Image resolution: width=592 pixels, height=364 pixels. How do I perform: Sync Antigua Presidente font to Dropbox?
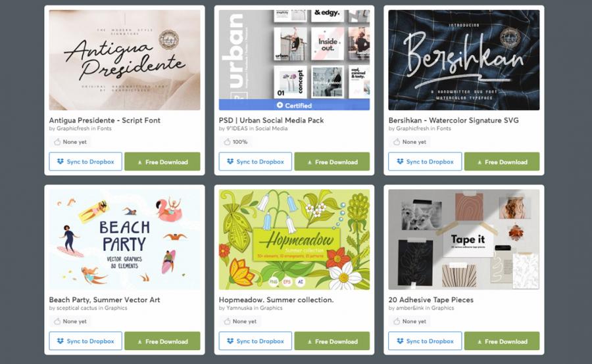click(86, 162)
